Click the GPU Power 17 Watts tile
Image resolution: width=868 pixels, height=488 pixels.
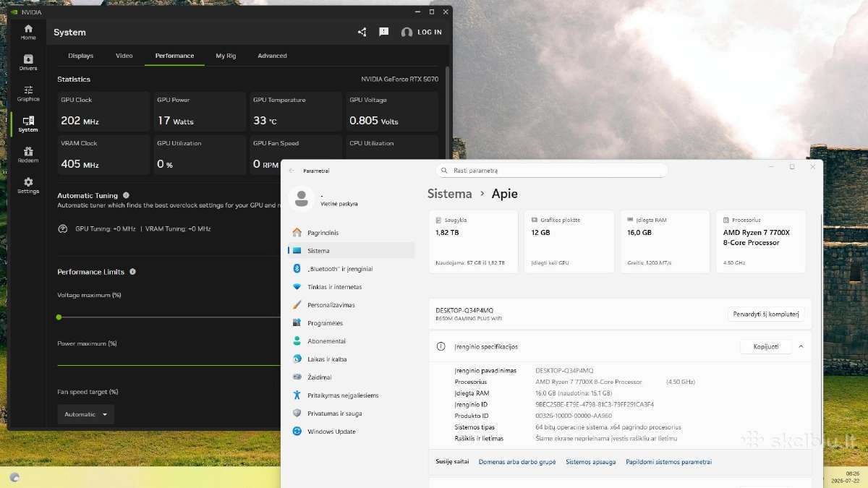(x=200, y=111)
